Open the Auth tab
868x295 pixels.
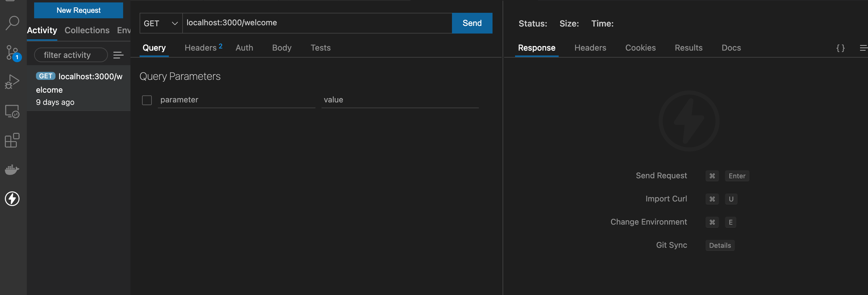(x=244, y=48)
